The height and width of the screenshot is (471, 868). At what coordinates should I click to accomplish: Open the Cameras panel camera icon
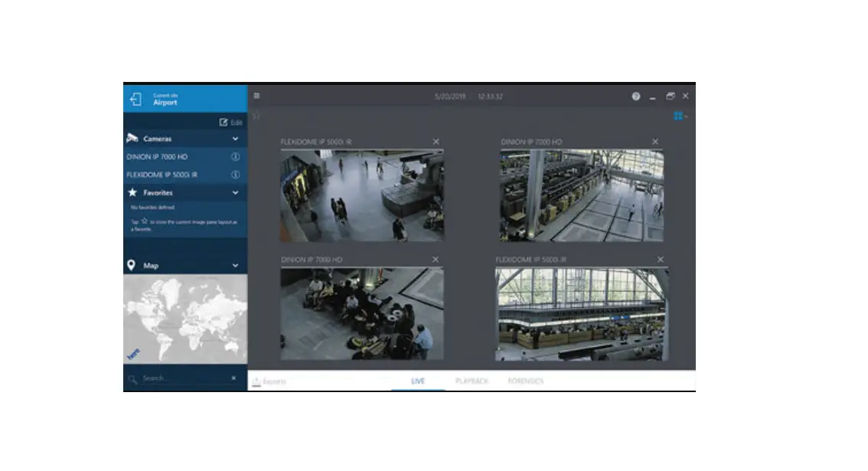pyautogui.click(x=133, y=138)
